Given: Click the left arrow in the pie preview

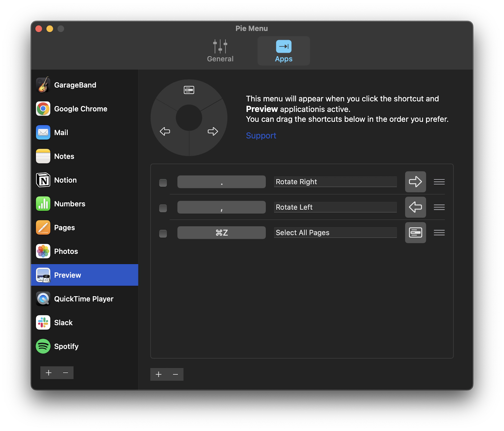Looking at the screenshot, I should [165, 131].
